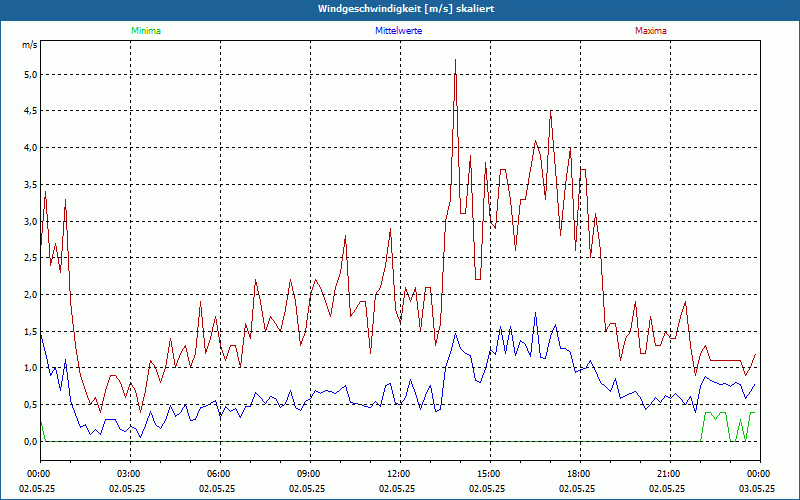The width and height of the screenshot is (800, 500).
Task: Click the '15:00' time label
Action: click(x=490, y=474)
